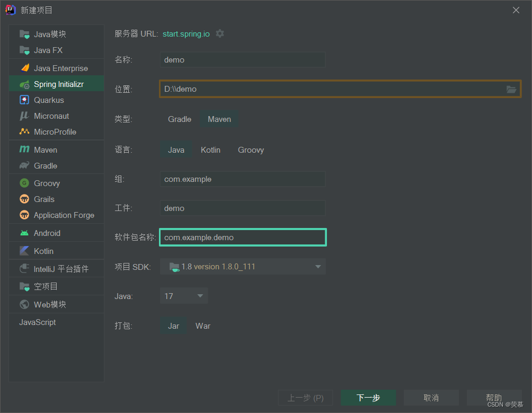Click the IntelliJ 平台插件 plug icon
This screenshot has width=532, height=413.
pyautogui.click(x=24, y=269)
